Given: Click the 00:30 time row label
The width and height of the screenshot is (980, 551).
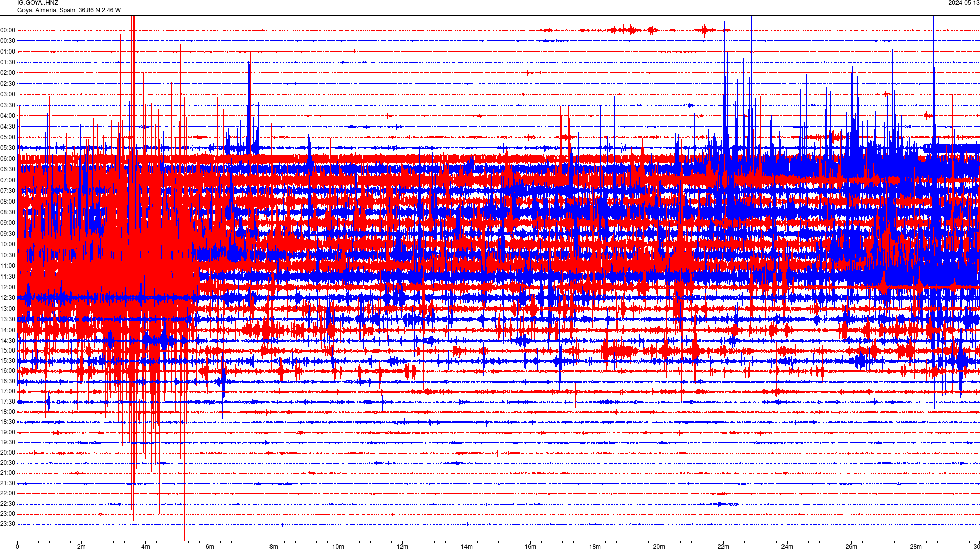Looking at the screenshot, I should (8, 41).
